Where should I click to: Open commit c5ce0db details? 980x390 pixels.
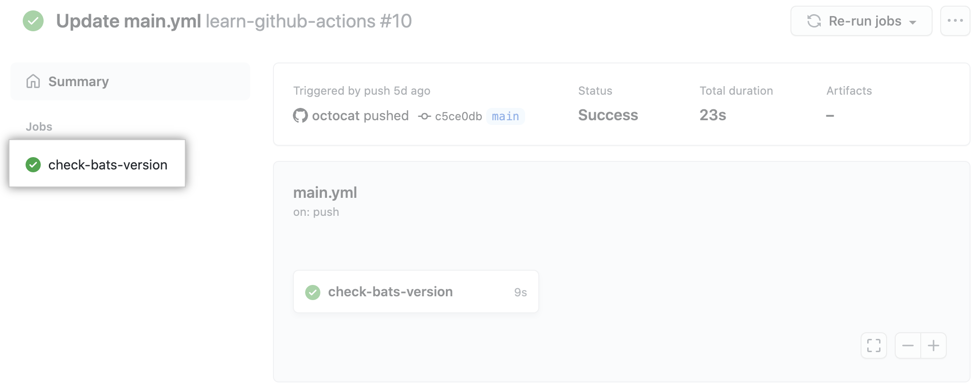458,116
